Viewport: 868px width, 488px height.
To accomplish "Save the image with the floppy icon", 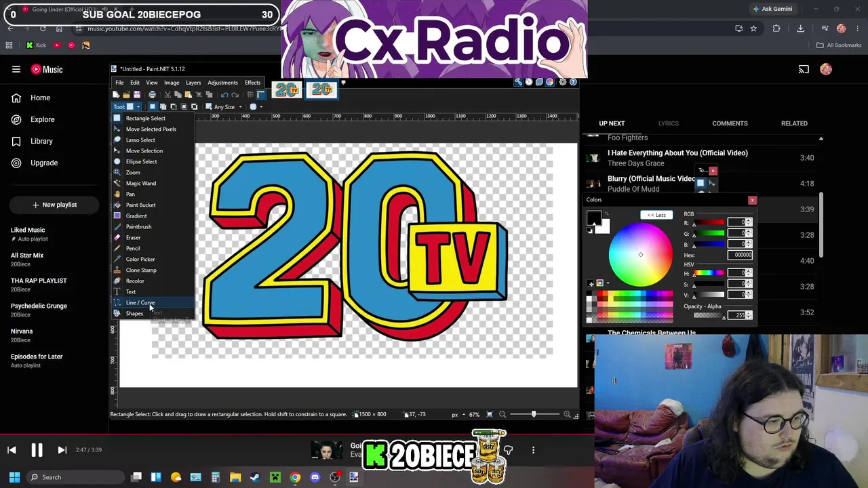I will [136, 95].
